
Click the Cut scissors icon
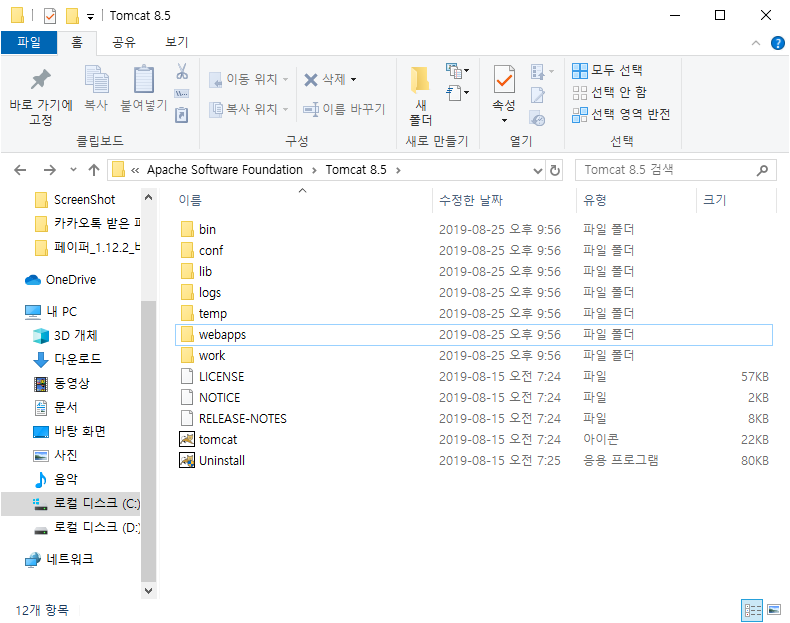click(x=182, y=71)
